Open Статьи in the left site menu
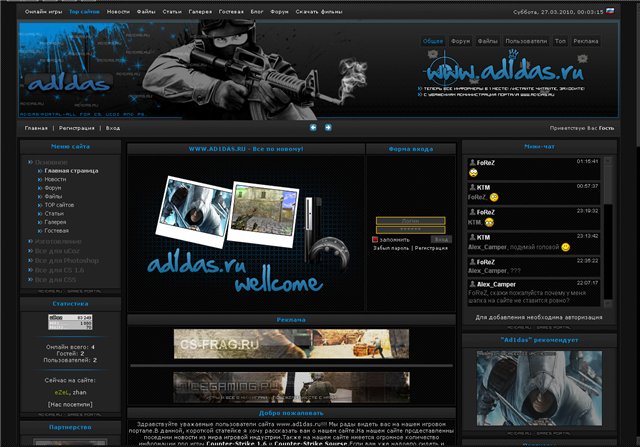This screenshot has width=640, height=447. point(54,213)
